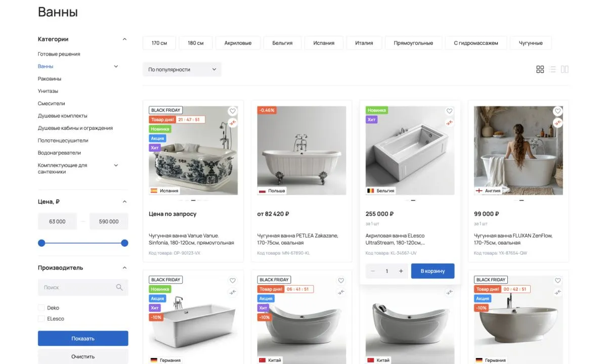Expand the Ванны subcategory chevron
The image size is (607, 364).
point(116,66)
